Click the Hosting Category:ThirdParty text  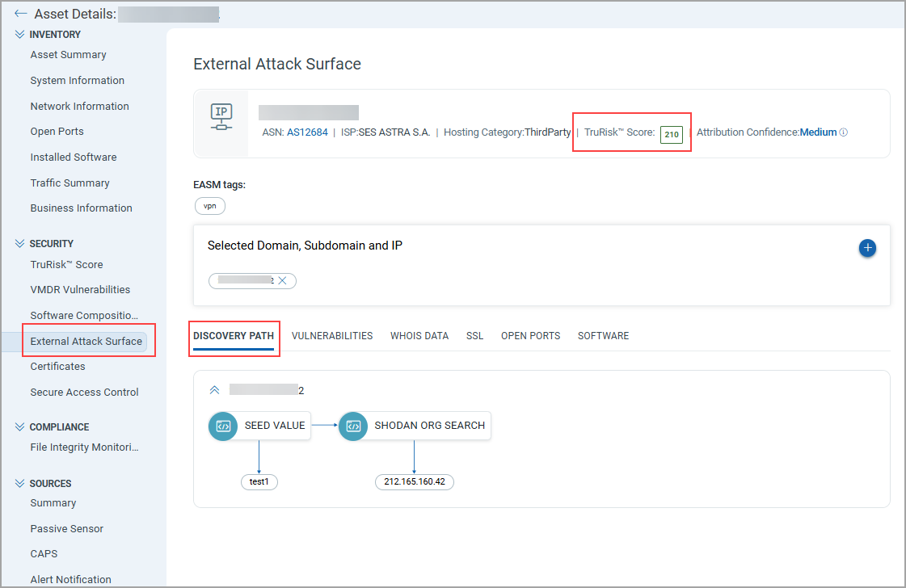pos(508,132)
